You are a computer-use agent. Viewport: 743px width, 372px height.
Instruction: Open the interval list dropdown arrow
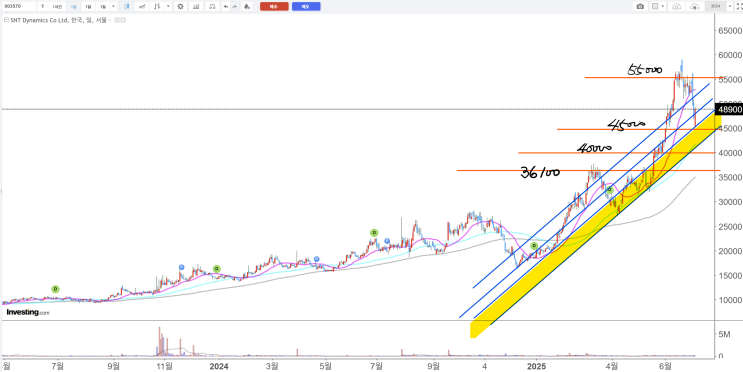114,6
